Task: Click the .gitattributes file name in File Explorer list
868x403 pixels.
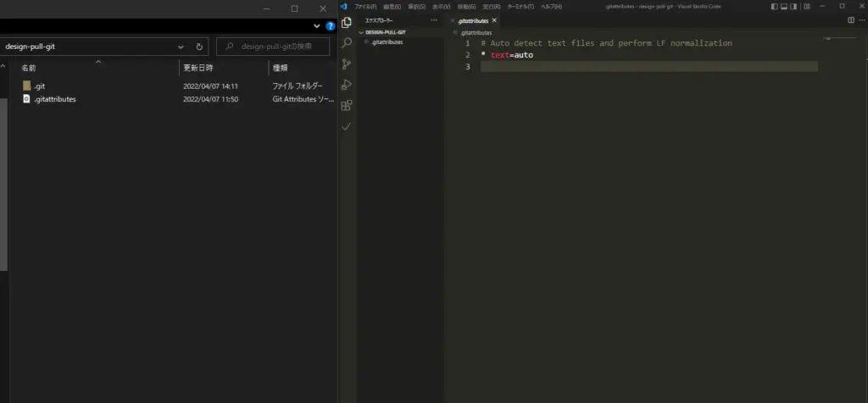Action: (55, 99)
